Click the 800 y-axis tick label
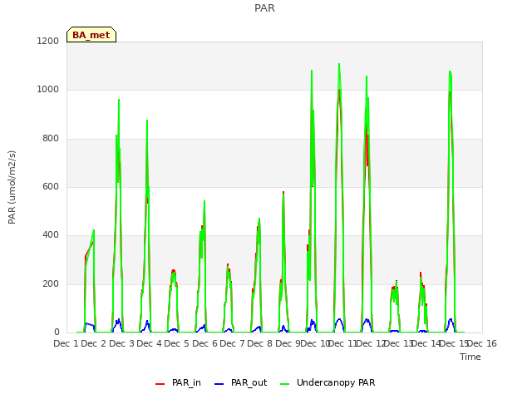This screenshot has height=399, width=532. coord(51,139)
